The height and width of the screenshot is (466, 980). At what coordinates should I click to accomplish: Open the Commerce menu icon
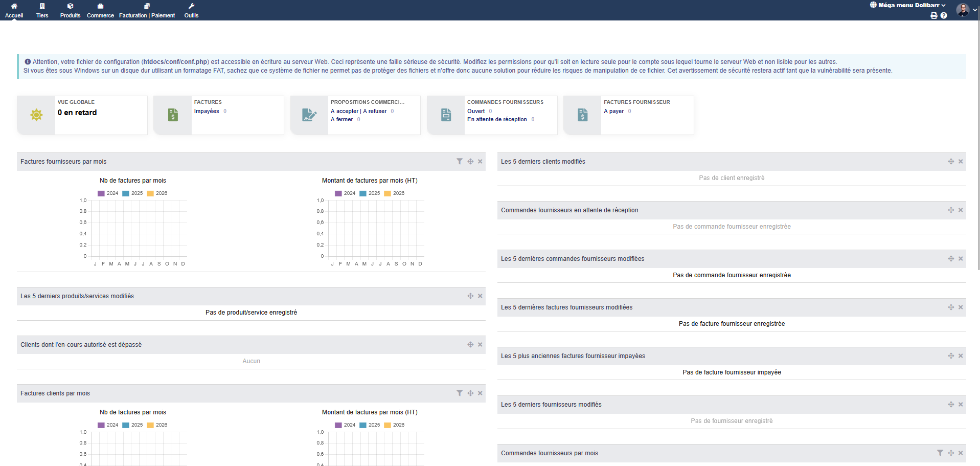(x=100, y=6)
